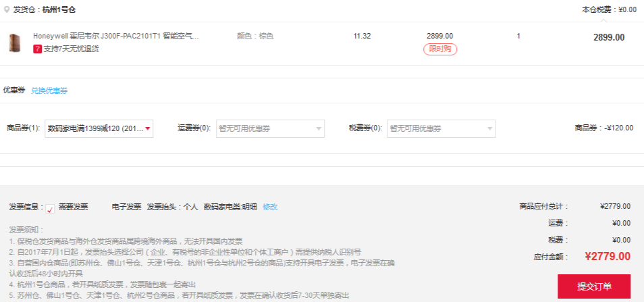This screenshot has height=302, width=644.
Task: Open the 运费券 coupon dropdown
Action: [x=270, y=128]
